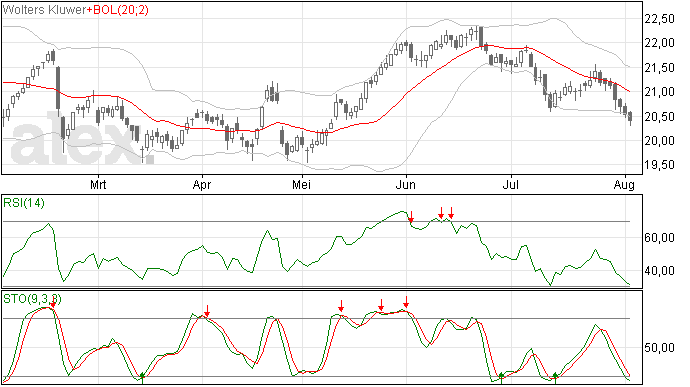
Task: Click the 20,50 price axis value
Action: click(x=660, y=117)
